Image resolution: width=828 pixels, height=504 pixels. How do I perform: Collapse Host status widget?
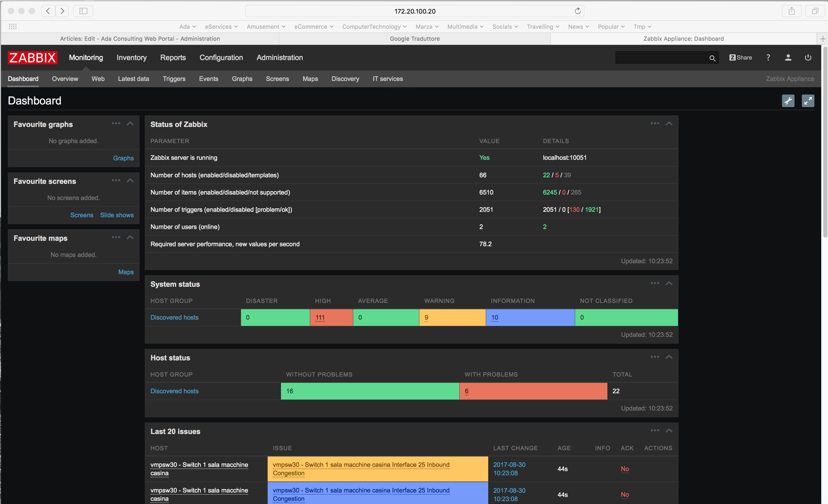(669, 357)
